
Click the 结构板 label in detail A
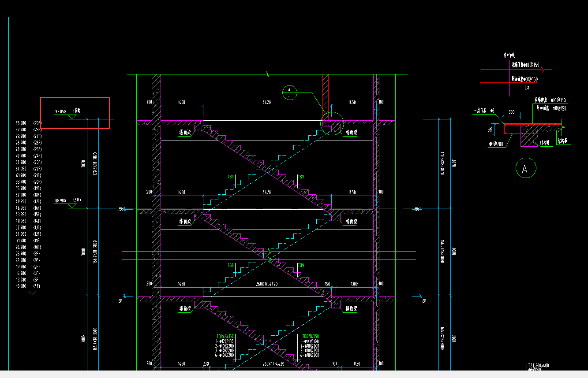point(562,141)
